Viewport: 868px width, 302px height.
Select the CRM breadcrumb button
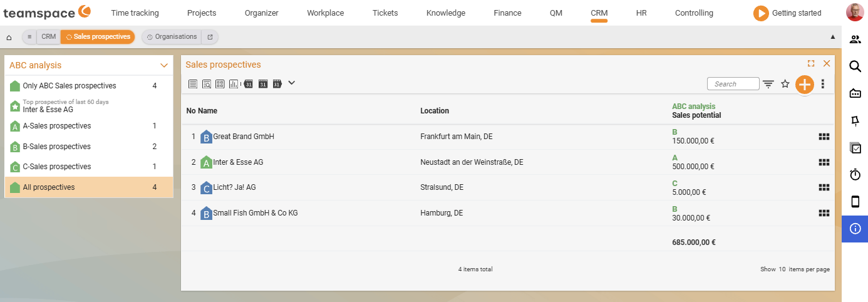coord(48,37)
